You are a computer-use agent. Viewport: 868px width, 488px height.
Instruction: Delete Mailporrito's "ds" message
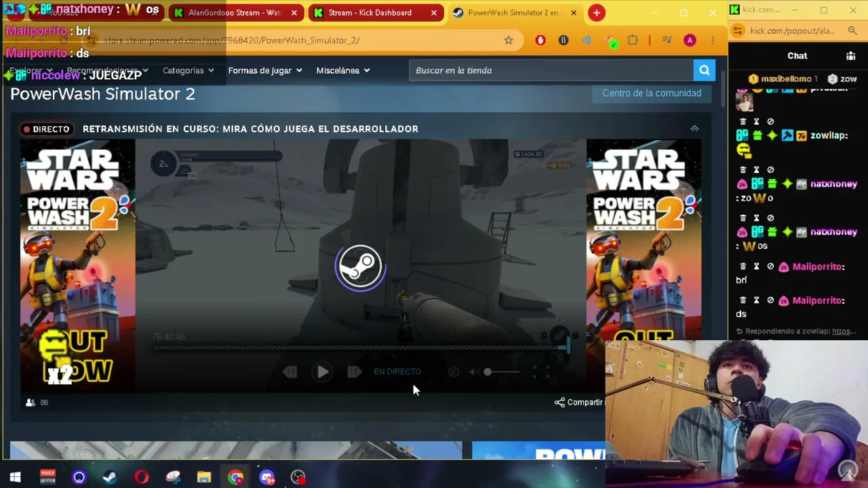[x=743, y=300]
